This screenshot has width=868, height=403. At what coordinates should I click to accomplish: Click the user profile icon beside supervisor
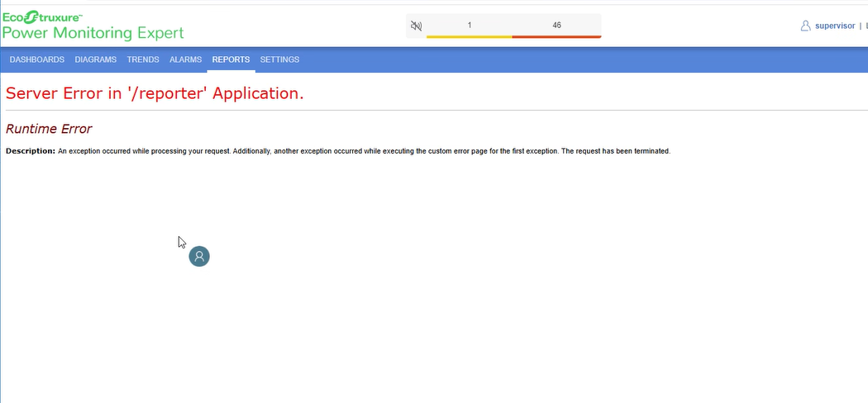coord(805,26)
